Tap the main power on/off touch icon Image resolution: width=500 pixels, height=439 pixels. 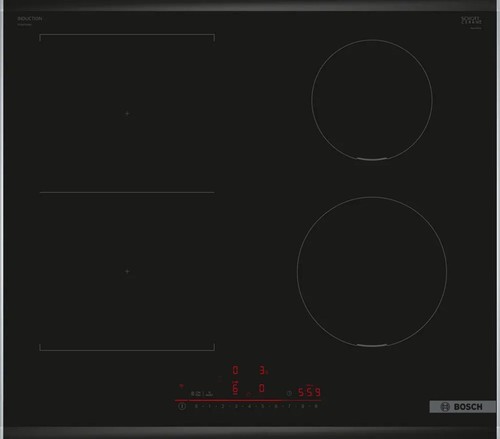(182, 406)
